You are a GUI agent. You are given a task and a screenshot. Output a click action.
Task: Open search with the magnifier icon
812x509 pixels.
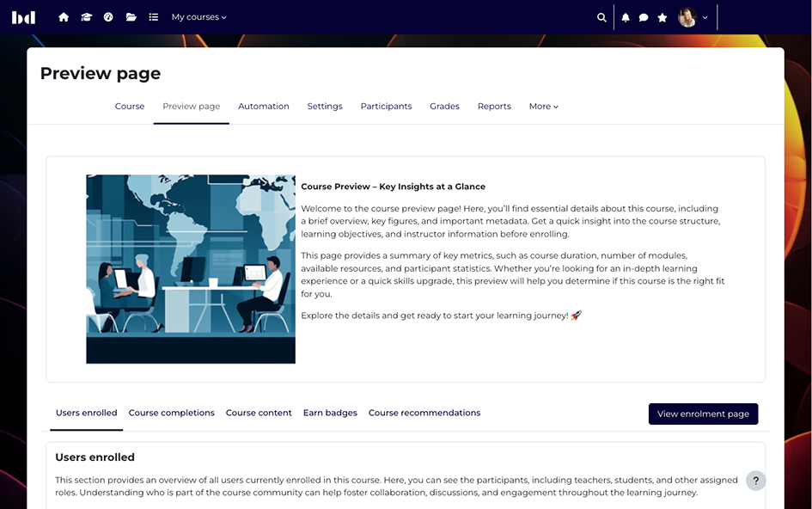click(x=601, y=17)
